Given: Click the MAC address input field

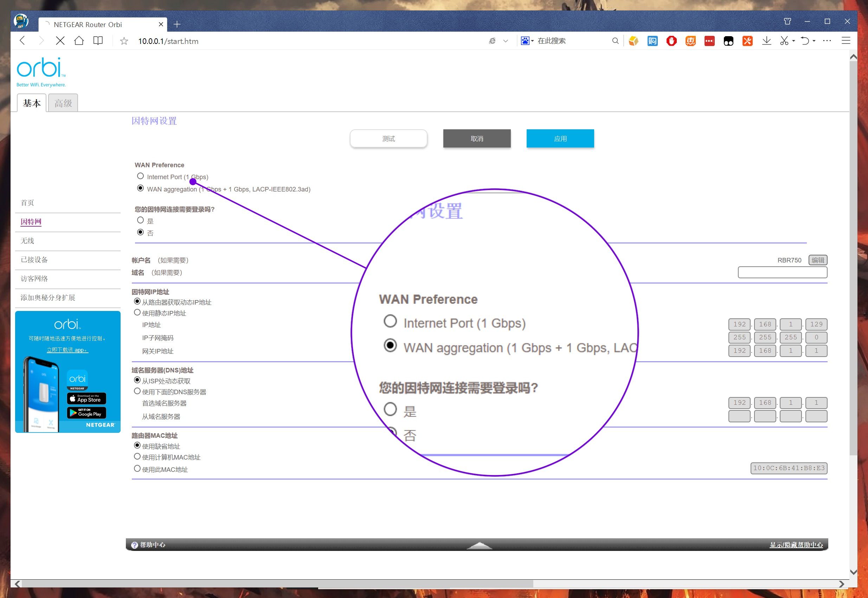Looking at the screenshot, I should pos(789,468).
